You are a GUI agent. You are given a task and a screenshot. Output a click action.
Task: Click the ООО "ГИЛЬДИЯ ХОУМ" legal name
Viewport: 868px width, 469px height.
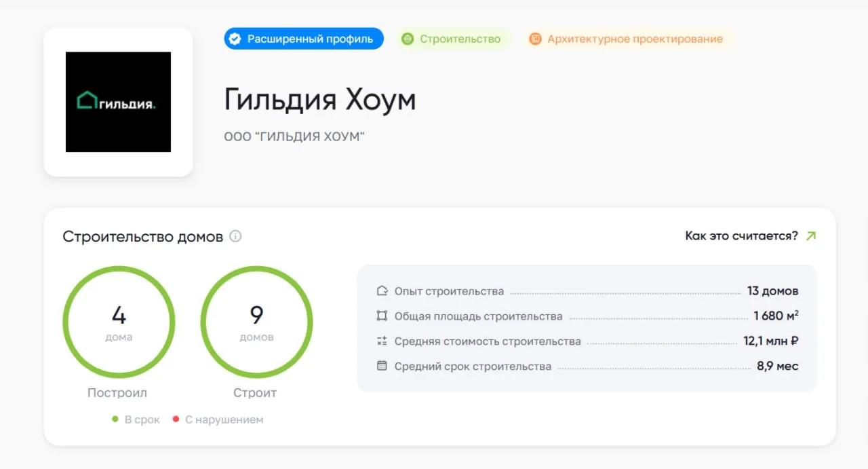(x=294, y=137)
